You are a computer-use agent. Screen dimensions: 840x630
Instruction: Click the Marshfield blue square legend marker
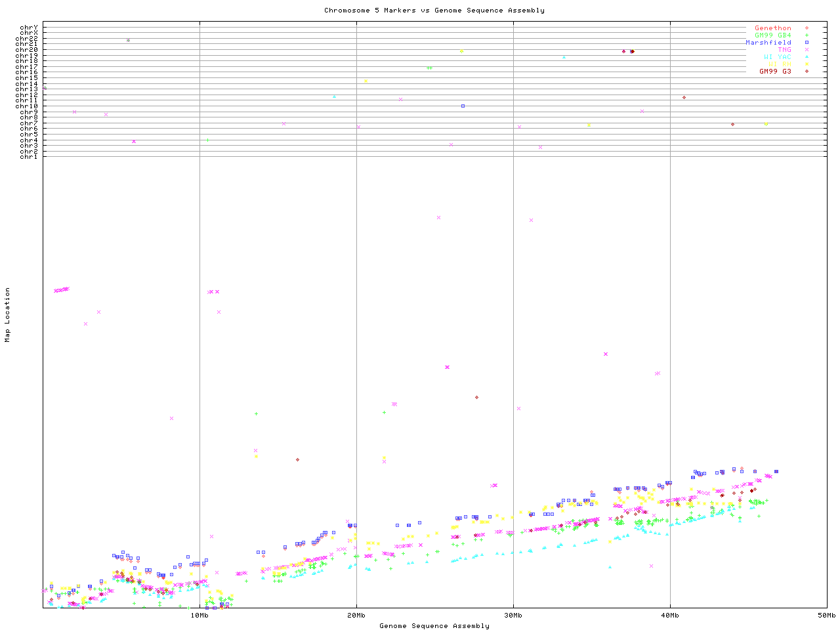pyautogui.click(x=807, y=43)
